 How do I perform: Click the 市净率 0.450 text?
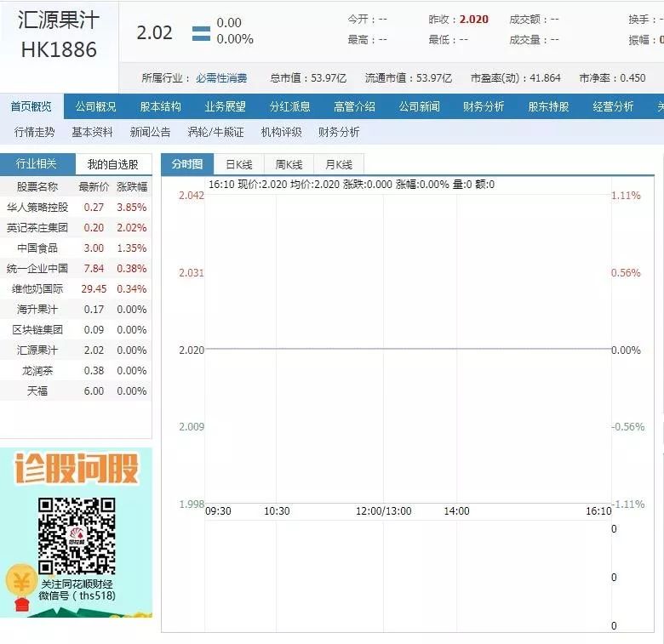click(x=612, y=78)
